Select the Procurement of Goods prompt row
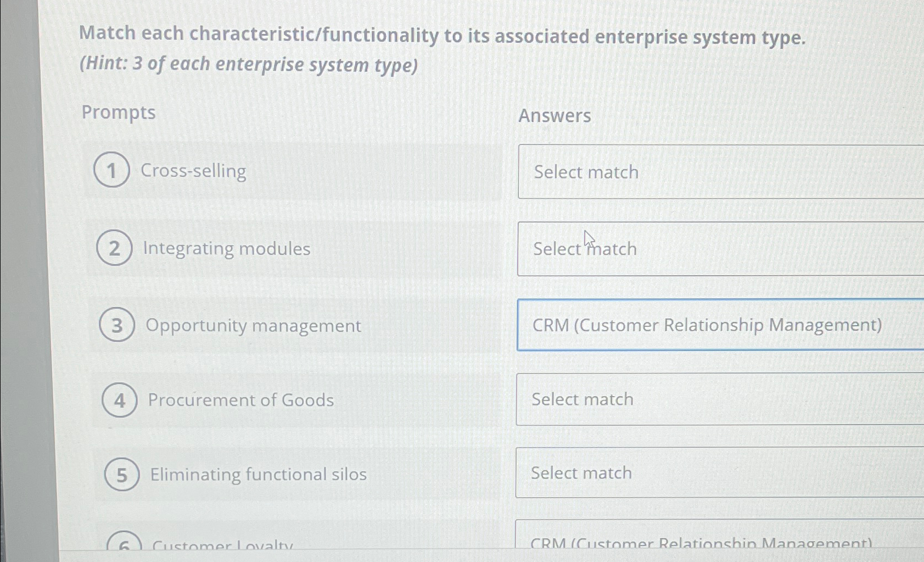924x562 pixels. click(275, 399)
